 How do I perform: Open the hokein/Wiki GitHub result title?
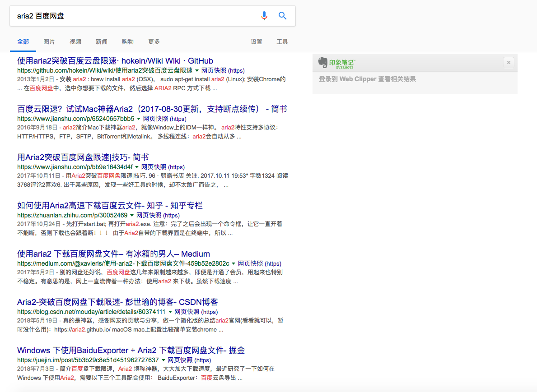click(115, 61)
